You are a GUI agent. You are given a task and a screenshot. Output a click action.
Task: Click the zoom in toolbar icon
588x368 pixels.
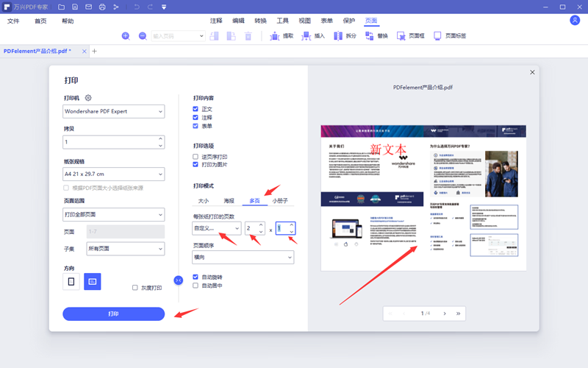coord(126,36)
